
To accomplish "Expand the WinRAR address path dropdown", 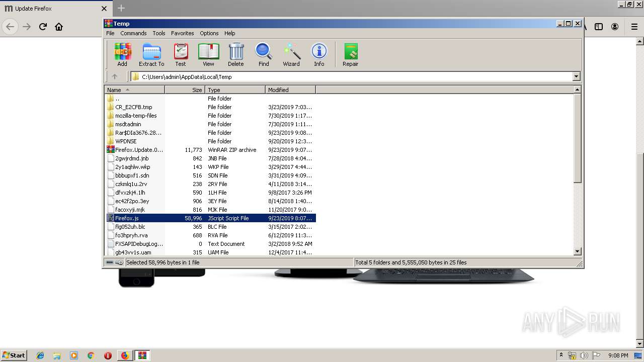I will click(577, 76).
